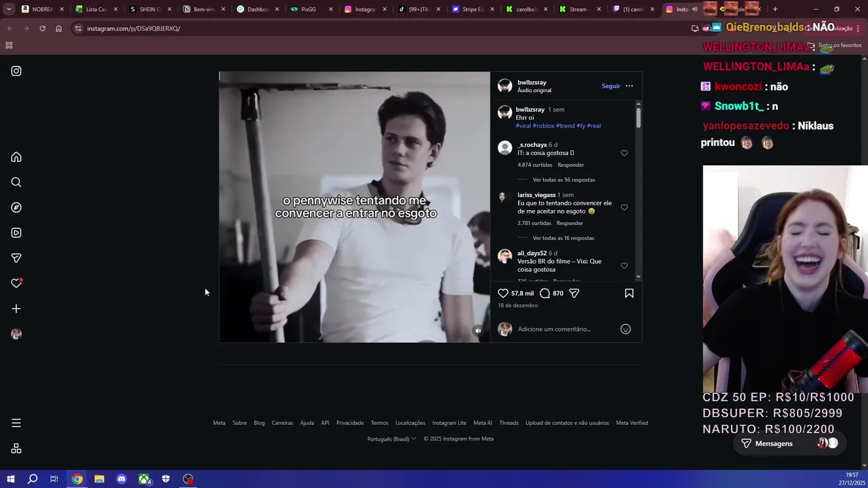Open Windows Start menu
Image resolution: width=868 pixels, height=488 pixels.
10,479
